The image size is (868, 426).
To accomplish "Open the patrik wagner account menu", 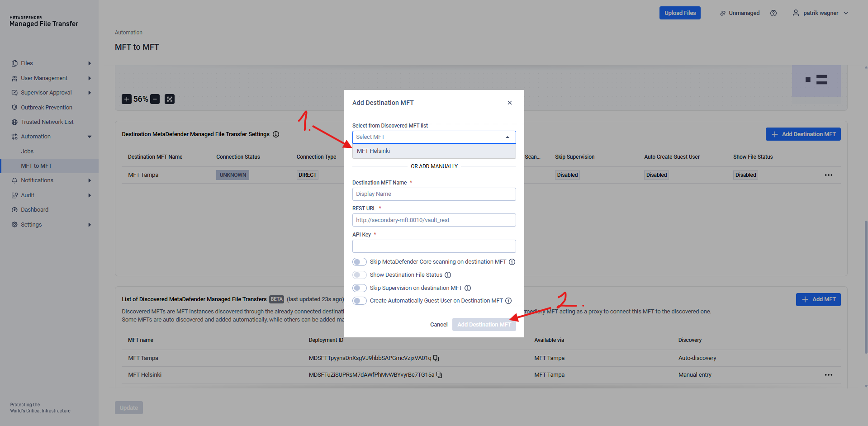I will (820, 13).
